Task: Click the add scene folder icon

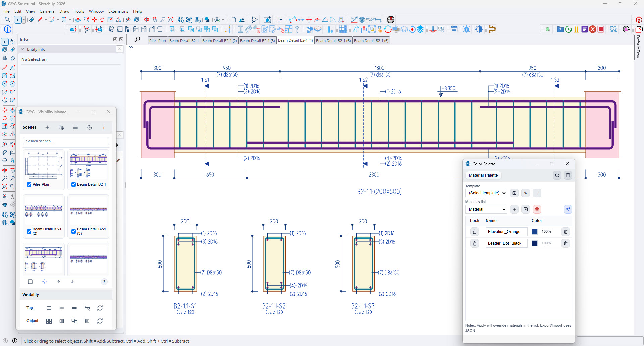Action: click(61, 127)
